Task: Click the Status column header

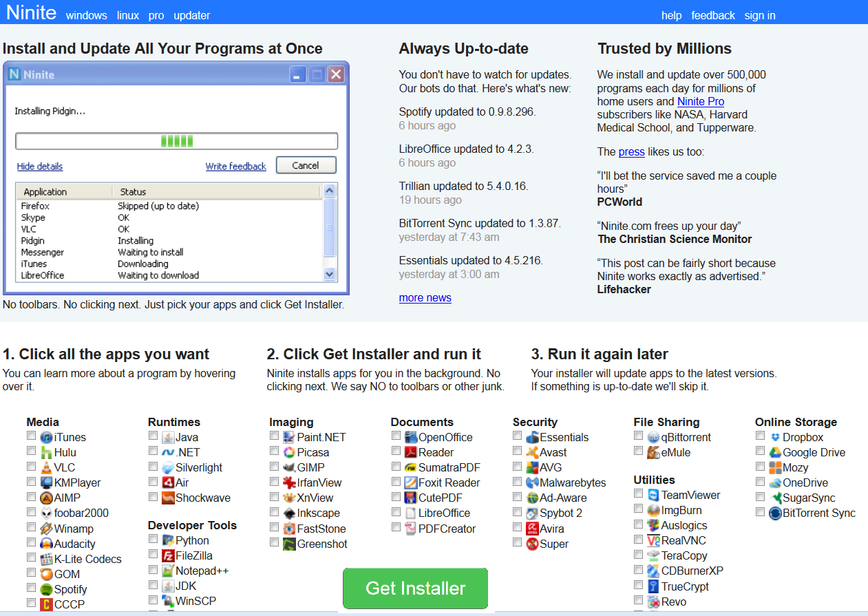Action: tap(217, 191)
